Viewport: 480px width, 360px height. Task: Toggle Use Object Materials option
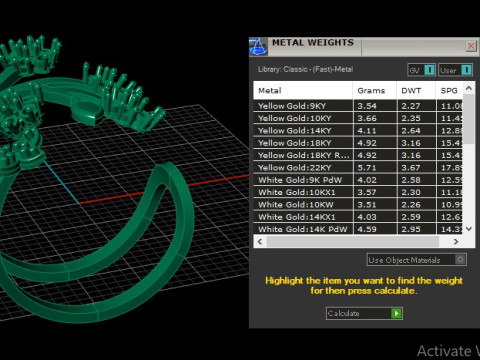[417, 260]
